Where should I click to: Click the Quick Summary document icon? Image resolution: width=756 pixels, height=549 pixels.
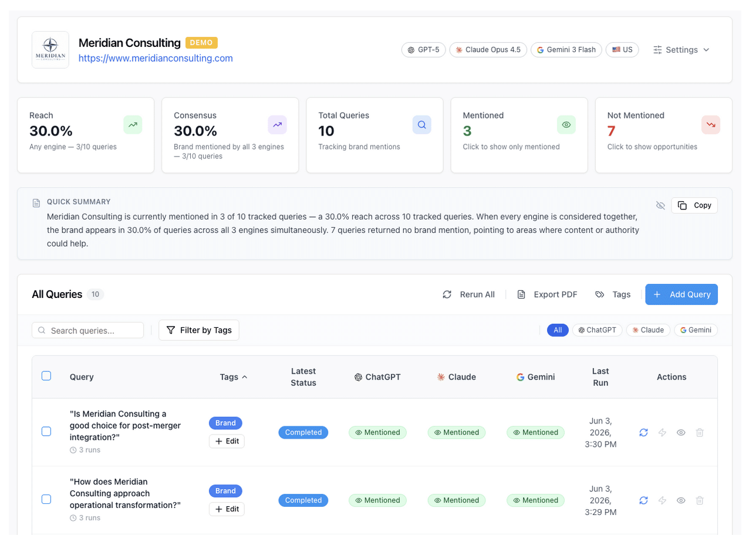36,203
